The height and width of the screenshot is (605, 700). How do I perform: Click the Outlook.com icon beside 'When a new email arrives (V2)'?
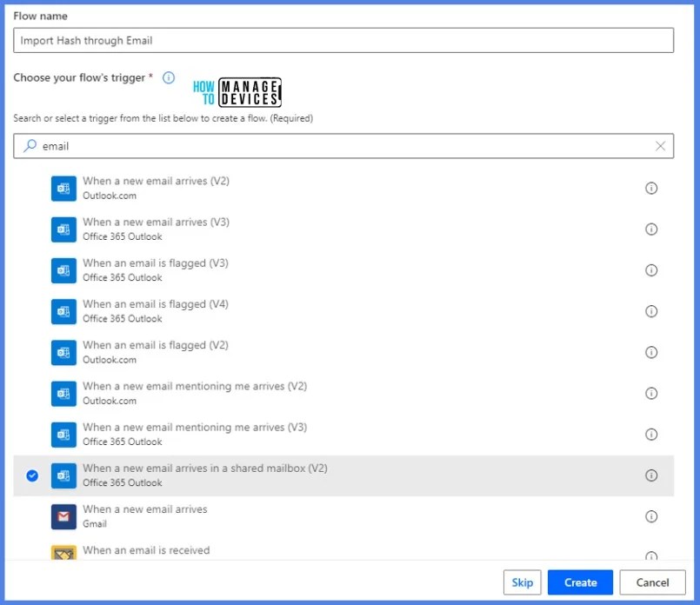coord(63,186)
